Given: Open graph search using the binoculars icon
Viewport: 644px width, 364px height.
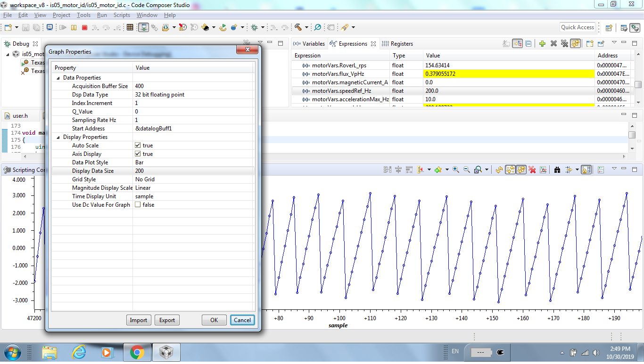Looking at the screenshot, I should pyautogui.click(x=557, y=169).
